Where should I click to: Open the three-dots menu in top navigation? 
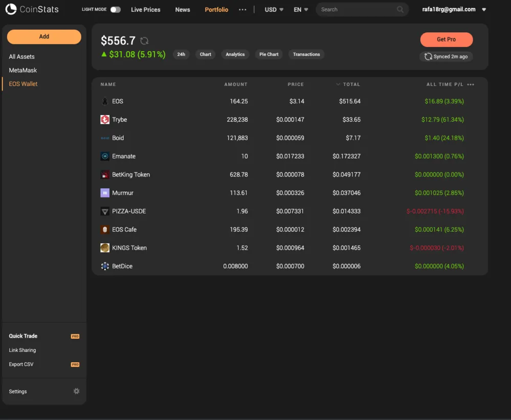[242, 9]
